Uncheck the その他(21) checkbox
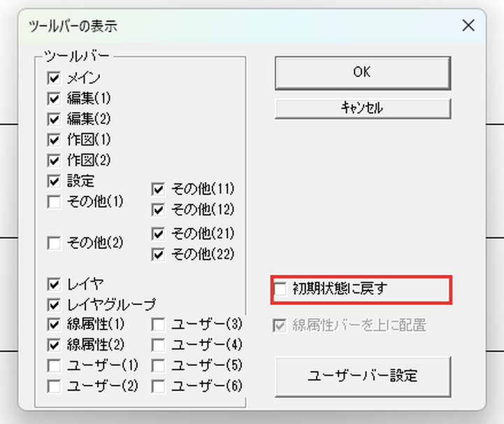Image resolution: width=504 pixels, height=424 pixels. click(x=158, y=234)
